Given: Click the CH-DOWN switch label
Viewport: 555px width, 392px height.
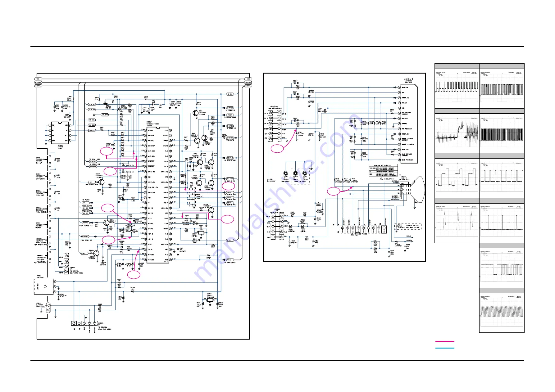Looking at the screenshot, I should click(40, 179).
